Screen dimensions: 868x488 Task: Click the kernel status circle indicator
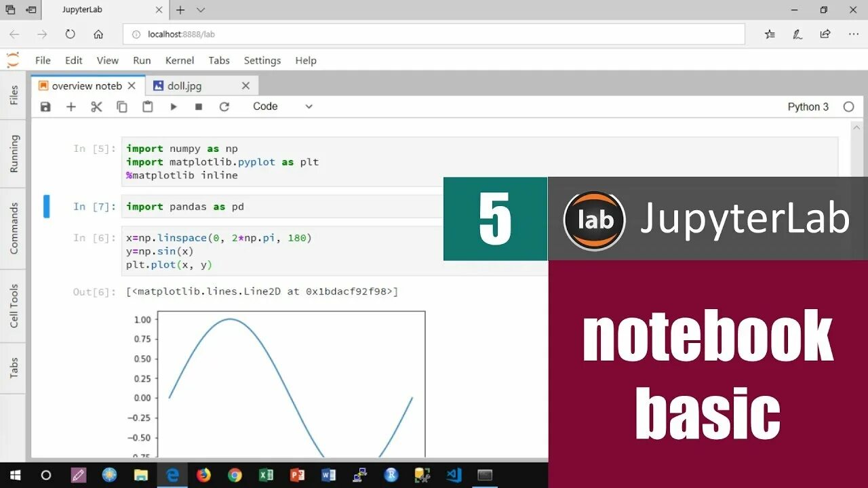[x=848, y=106]
